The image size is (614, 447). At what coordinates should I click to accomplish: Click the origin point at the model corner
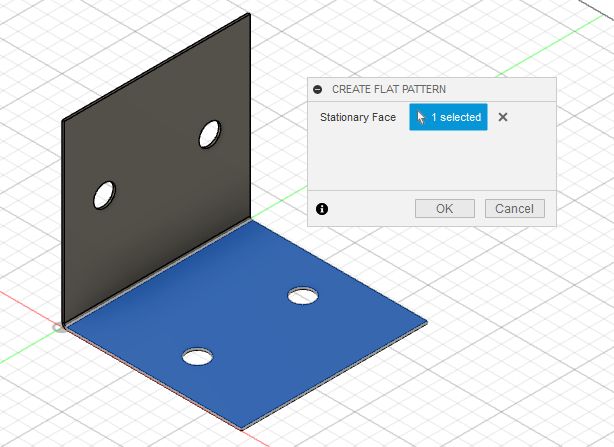point(60,327)
